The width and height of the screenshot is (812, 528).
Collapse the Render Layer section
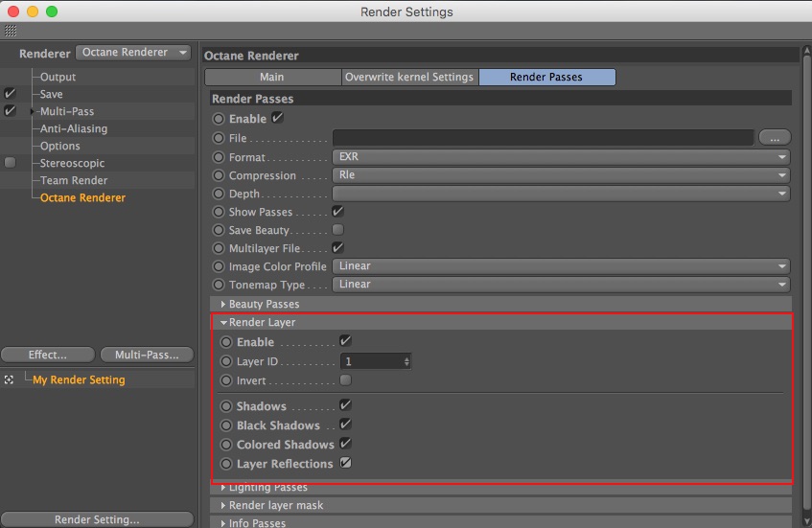pyautogui.click(x=223, y=322)
